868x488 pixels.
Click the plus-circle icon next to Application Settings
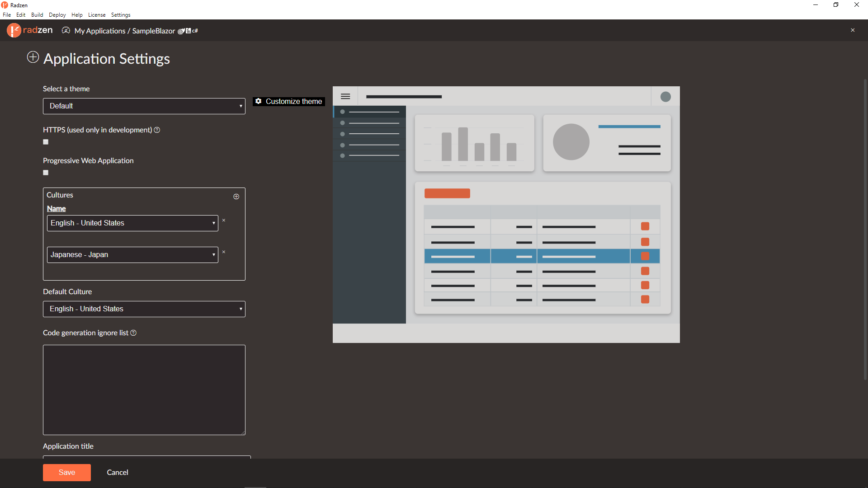(33, 57)
